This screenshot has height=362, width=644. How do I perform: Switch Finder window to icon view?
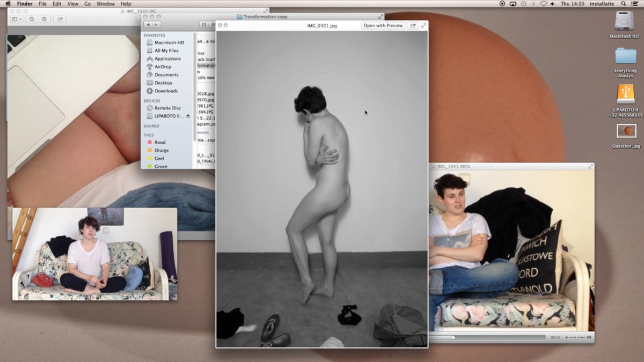tap(204, 25)
